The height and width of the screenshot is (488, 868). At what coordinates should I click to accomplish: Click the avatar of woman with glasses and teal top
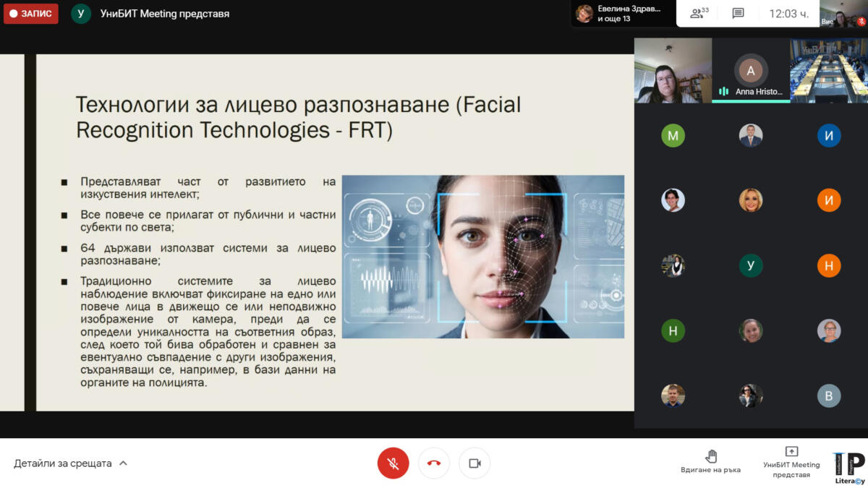coord(829,330)
